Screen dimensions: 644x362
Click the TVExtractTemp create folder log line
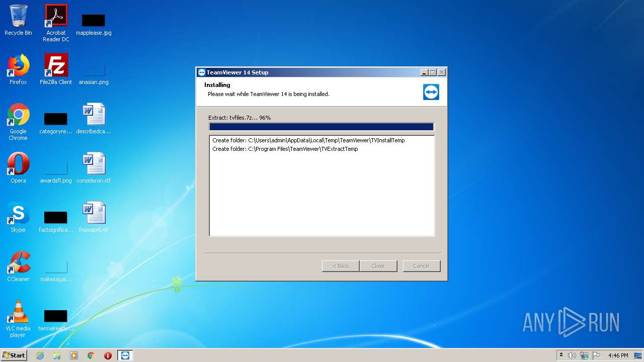(x=285, y=149)
